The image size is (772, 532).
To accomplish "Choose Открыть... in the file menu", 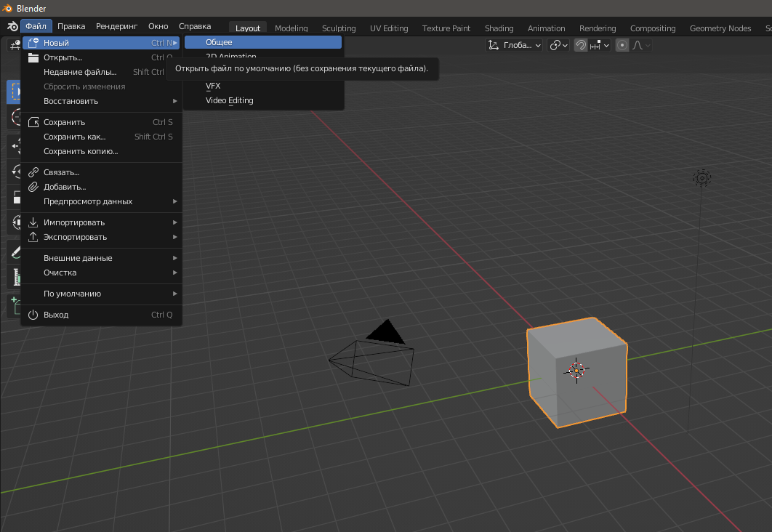I will (102, 57).
